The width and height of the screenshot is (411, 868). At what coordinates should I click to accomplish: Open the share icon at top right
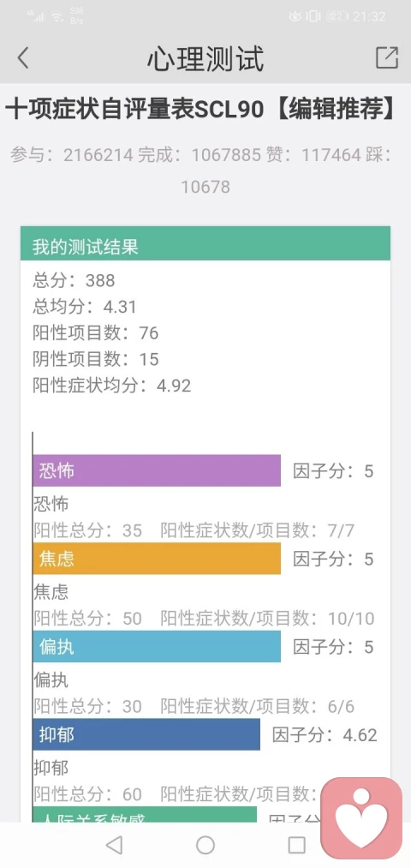coord(387,57)
